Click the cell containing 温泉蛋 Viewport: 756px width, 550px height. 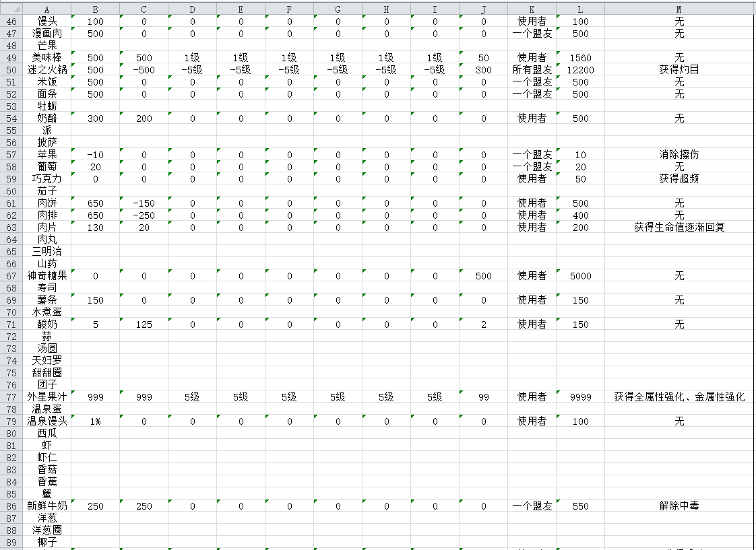click(x=46, y=409)
